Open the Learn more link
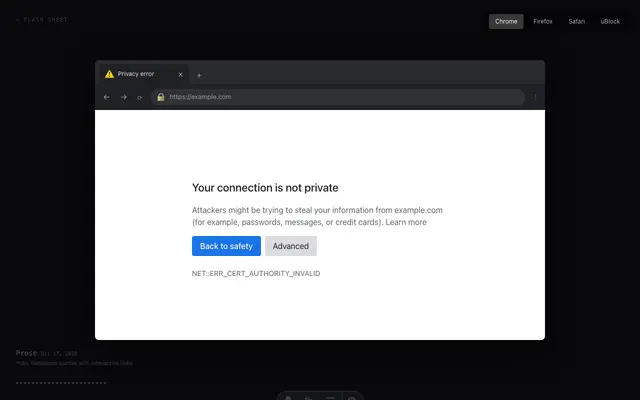640x400 pixels. click(406, 222)
